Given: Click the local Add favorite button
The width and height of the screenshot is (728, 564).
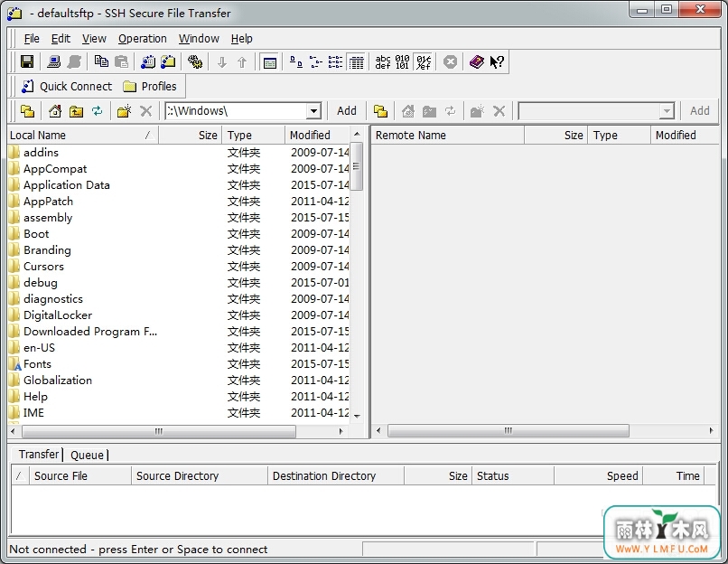Looking at the screenshot, I should (347, 111).
